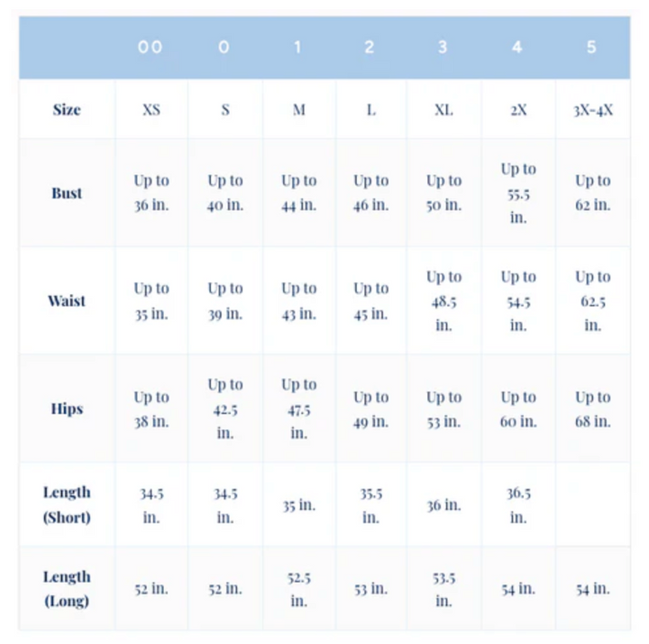Select the Bust row label
This screenshot has width=649, height=644.
pos(67,193)
